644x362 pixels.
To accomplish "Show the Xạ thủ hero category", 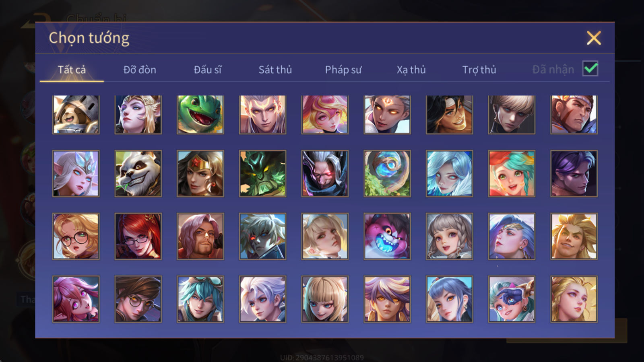I will point(411,70).
